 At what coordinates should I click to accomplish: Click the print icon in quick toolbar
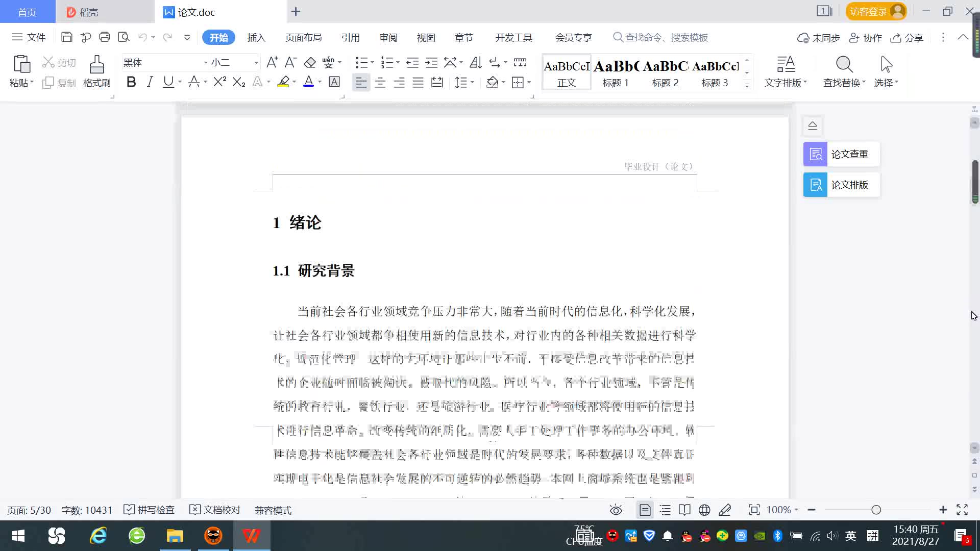[105, 37]
